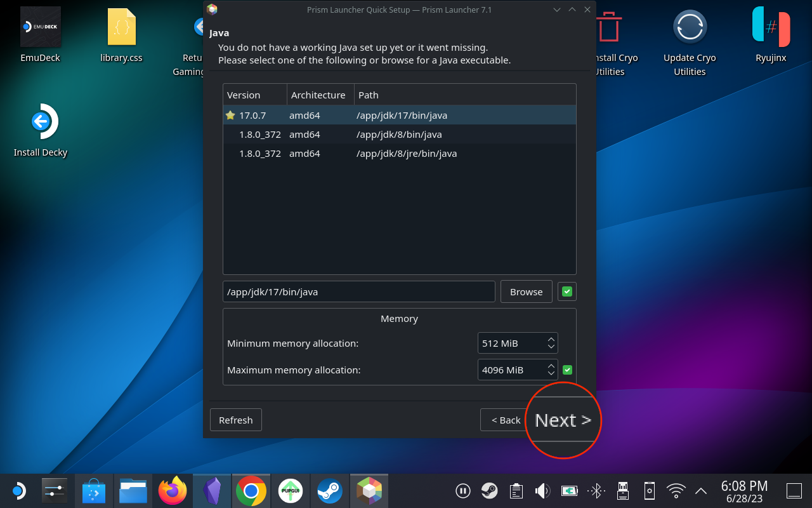The width and height of the screenshot is (812, 508).
Task: Open Firefox from the taskbar
Action: 172,490
